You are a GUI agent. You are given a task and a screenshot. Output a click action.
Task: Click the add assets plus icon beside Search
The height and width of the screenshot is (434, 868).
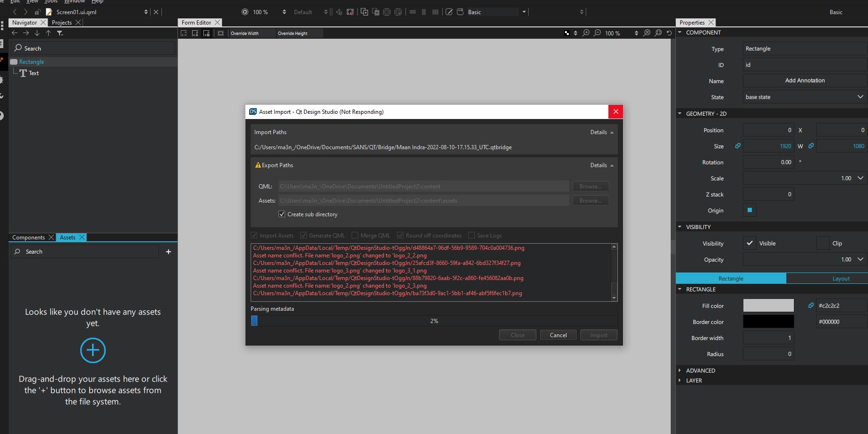tap(169, 252)
